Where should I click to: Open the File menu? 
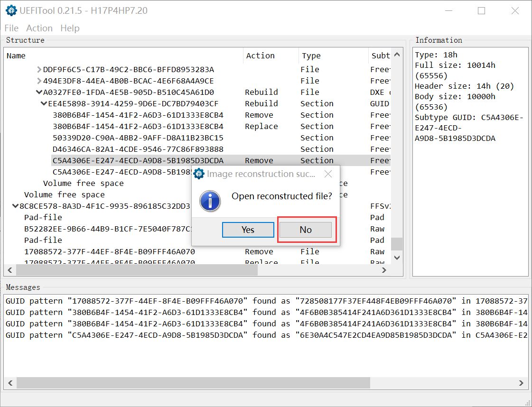point(11,28)
